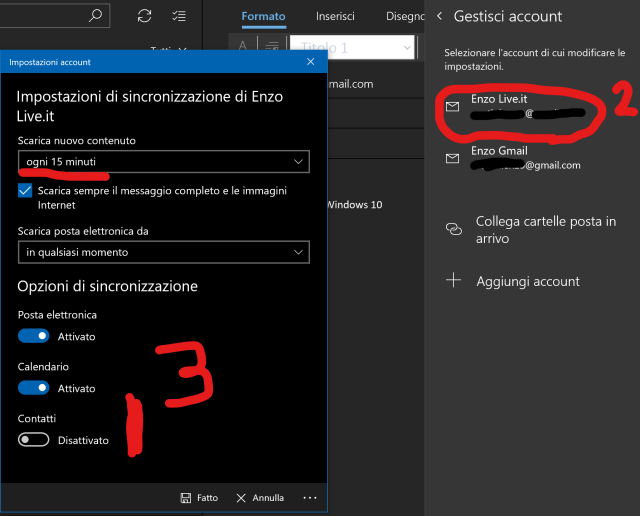Click Annulla to cancel changes
640x516 pixels.
tap(259, 497)
